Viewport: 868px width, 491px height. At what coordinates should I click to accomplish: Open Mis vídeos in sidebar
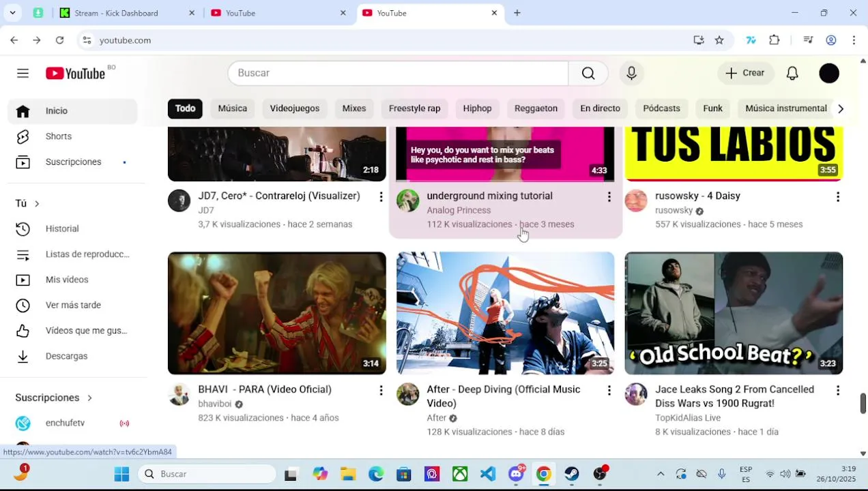tap(72, 280)
